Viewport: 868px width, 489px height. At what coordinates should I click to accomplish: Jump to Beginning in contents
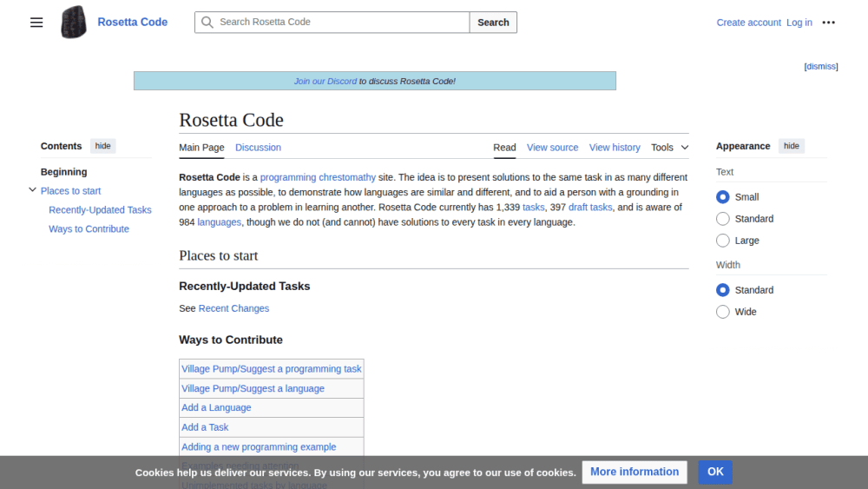coord(63,172)
